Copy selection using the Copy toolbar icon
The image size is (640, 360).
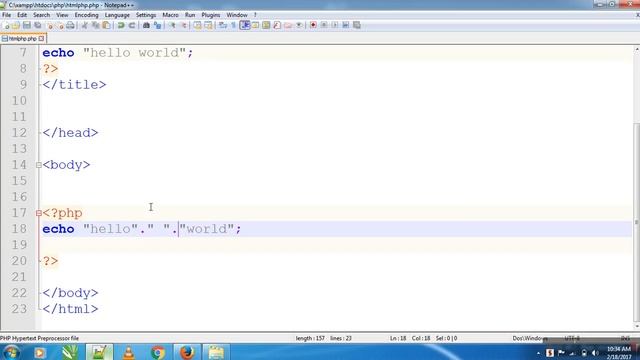(x=96, y=25)
